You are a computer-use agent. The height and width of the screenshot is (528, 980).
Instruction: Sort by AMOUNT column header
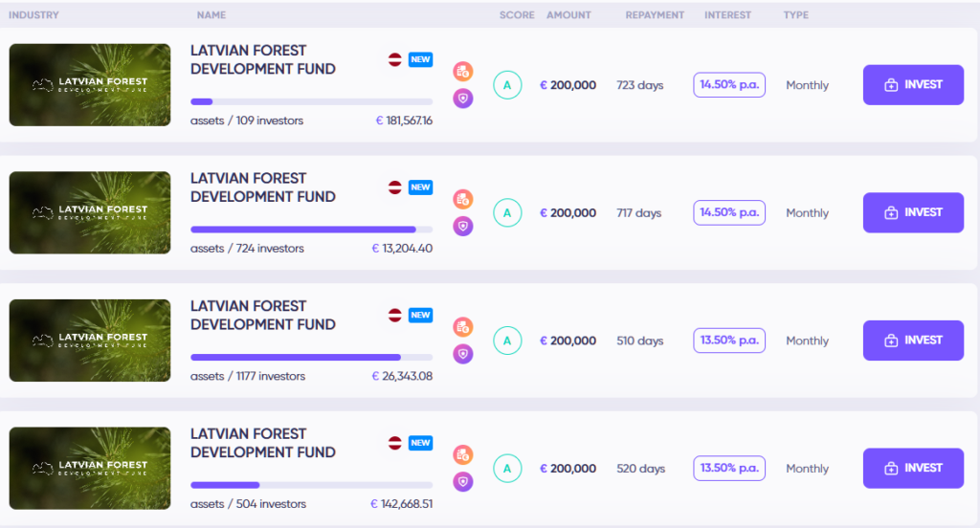[568, 15]
